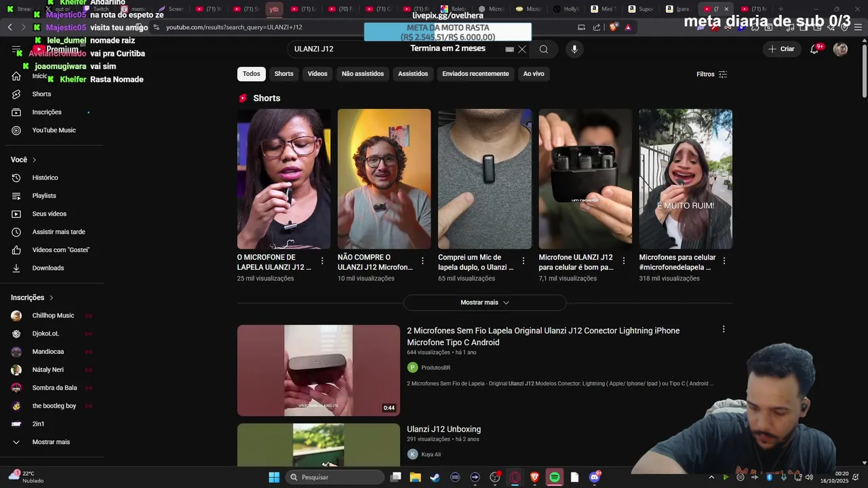Open Discord from the taskbar
Image resolution: width=868 pixels, height=488 pixels.
point(595,477)
